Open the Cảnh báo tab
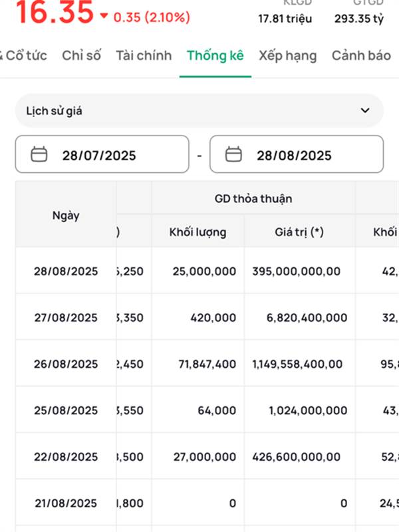The height and width of the screenshot is (532, 399). (361, 55)
